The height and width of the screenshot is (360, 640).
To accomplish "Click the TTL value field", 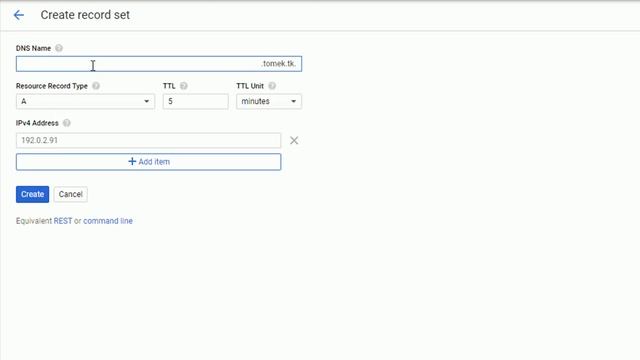I will click(x=196, y=102).
